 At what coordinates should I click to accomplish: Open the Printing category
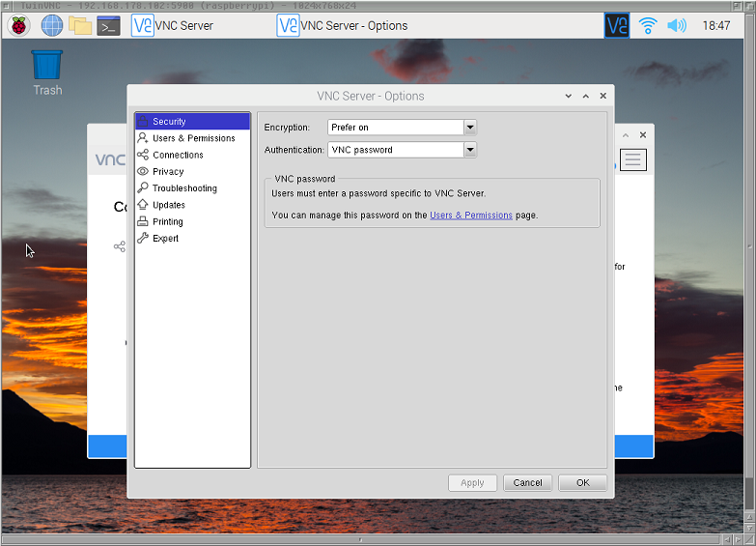point(192,221)
